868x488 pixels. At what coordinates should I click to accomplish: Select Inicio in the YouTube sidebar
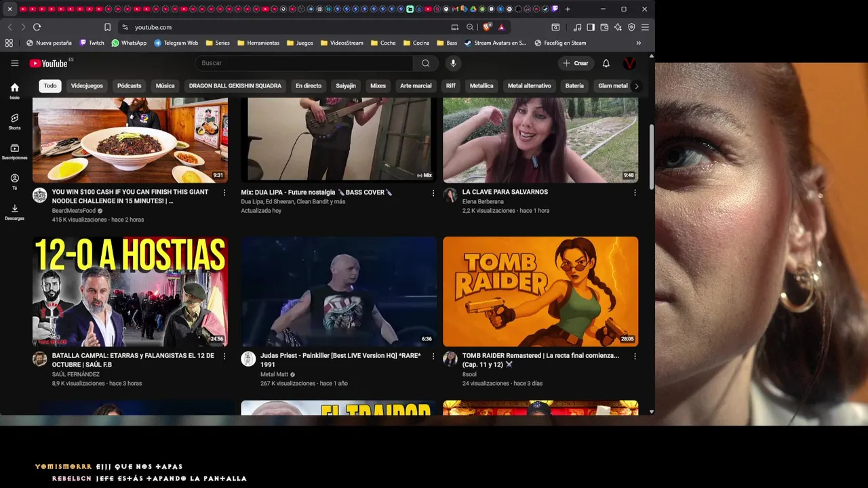pyautogui.click(x=14, y=91)
